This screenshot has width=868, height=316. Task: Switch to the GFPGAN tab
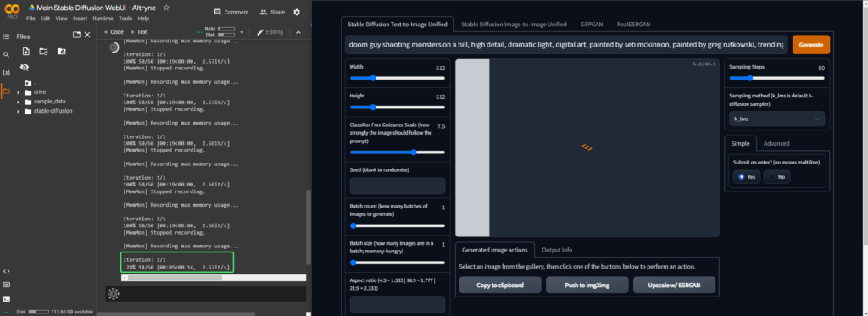tap(591, 25)
